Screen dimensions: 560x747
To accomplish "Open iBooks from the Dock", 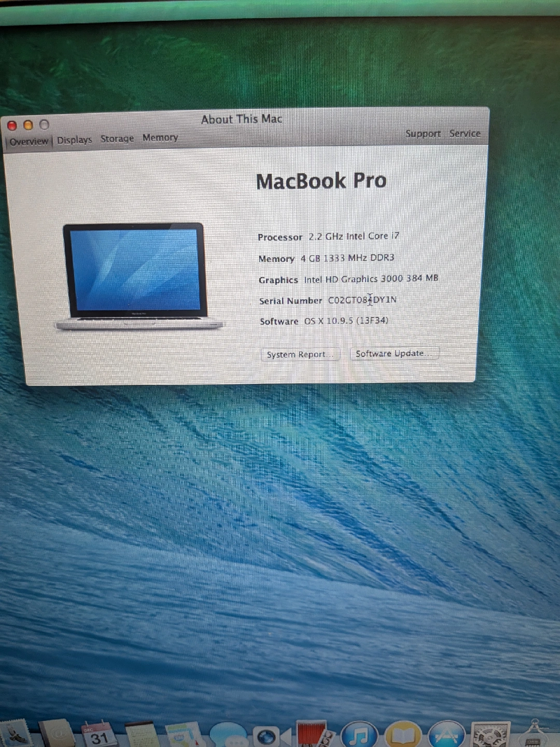I will 403,735.
